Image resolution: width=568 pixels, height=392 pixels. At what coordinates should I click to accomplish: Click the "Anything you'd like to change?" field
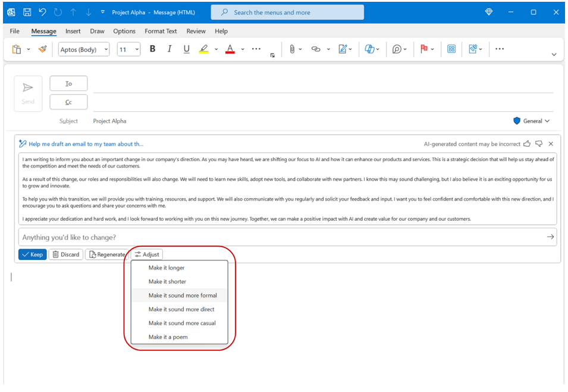pyautogui.click(x=280, y=237)
